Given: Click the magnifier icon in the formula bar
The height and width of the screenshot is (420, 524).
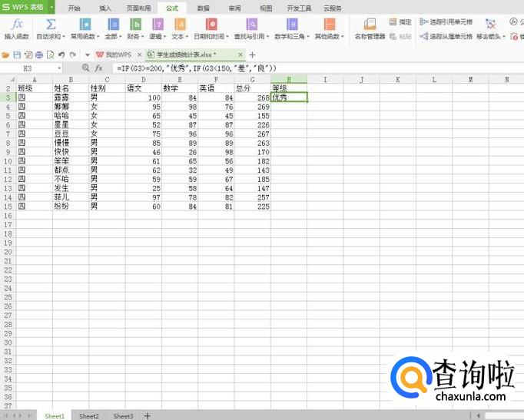Looking at the screenshot, I should tap(85, 68).
